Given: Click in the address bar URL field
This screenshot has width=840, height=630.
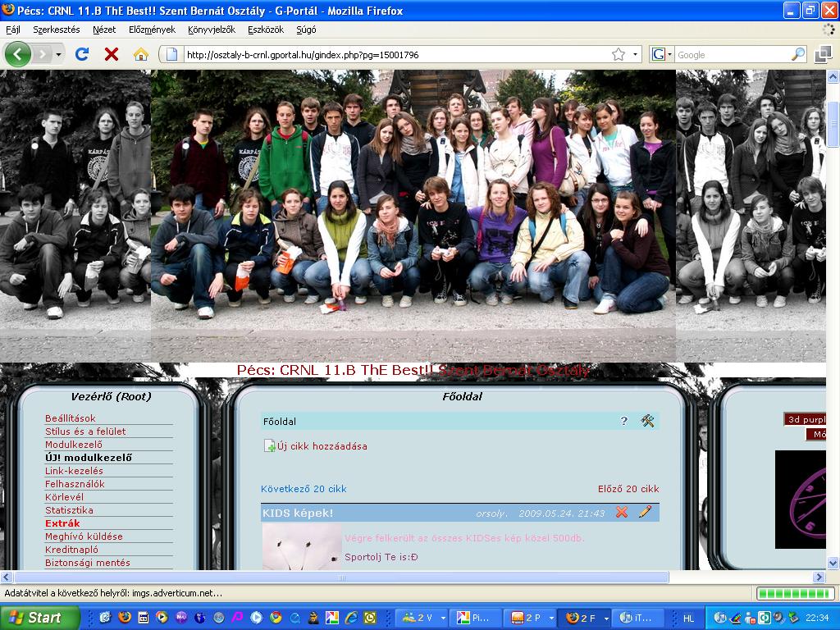Looking at the screenshot, I should [396, 55].
